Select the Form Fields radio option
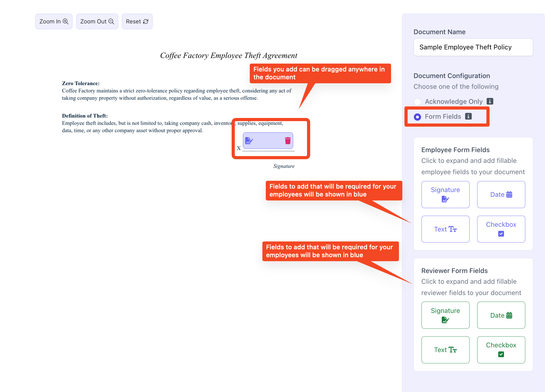This screenshot has height=392, width=551. pos(417,117)
